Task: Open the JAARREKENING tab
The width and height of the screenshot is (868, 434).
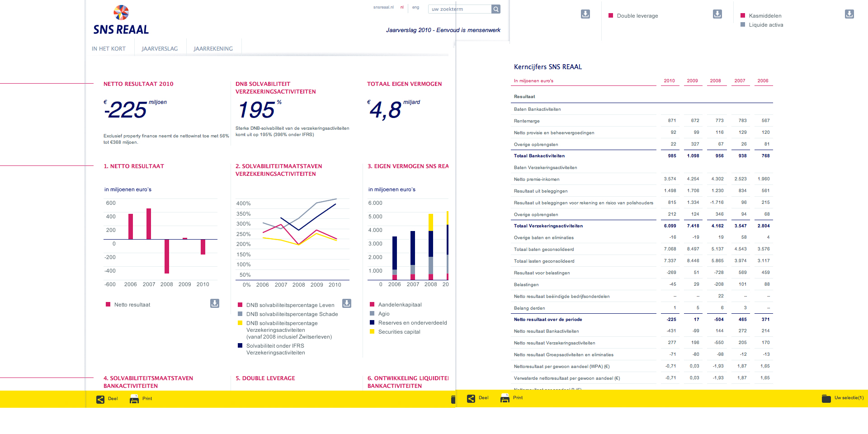Action: [x=213, y=49]
